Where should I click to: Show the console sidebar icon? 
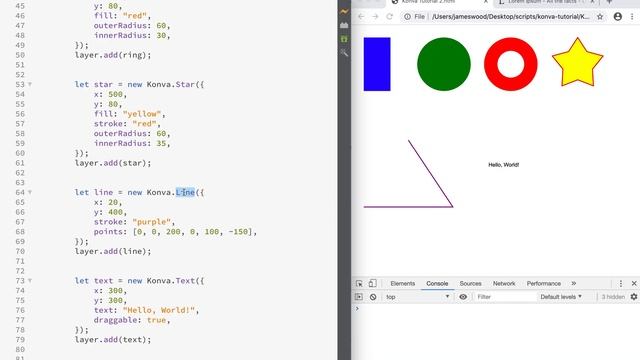[359, 297]
